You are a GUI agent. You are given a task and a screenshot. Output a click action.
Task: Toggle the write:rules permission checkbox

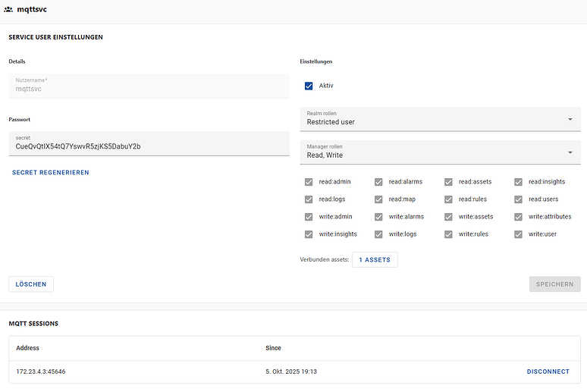pos(448,234)
